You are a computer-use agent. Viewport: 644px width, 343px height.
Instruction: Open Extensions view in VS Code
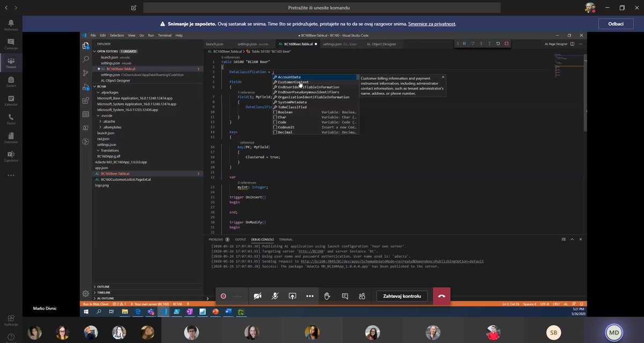point(85,100)
